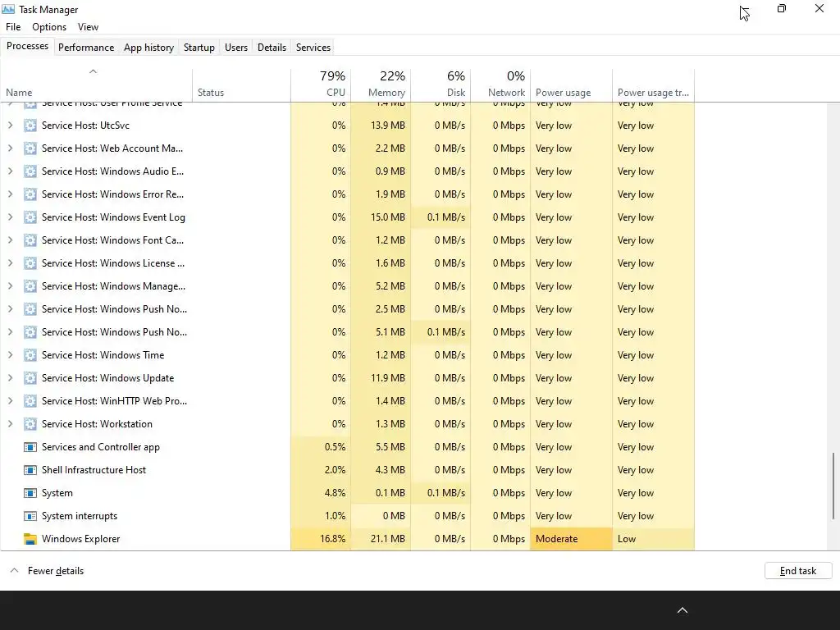Click Services and Controller app icon
Viewport: 840px width, 630px height.
click(30, 447)
